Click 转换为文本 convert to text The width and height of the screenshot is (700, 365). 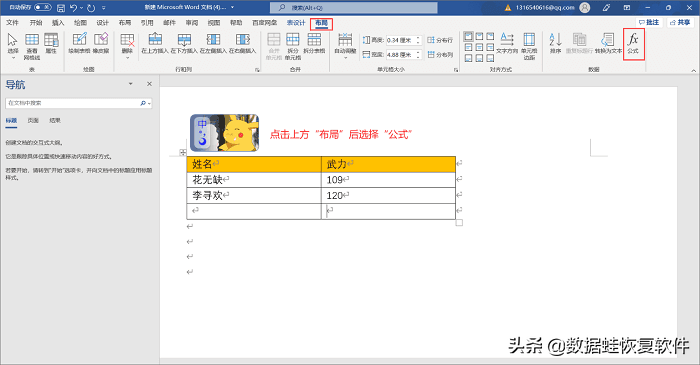(608, 43)
